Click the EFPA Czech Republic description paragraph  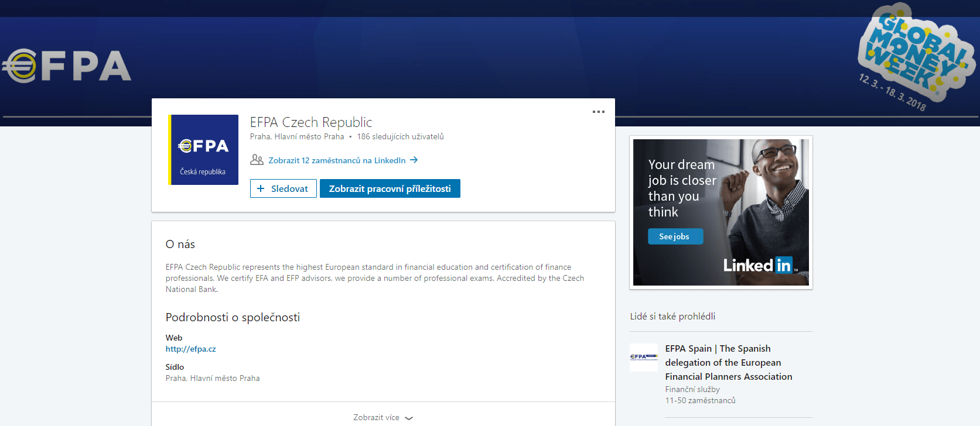(375, 278)
